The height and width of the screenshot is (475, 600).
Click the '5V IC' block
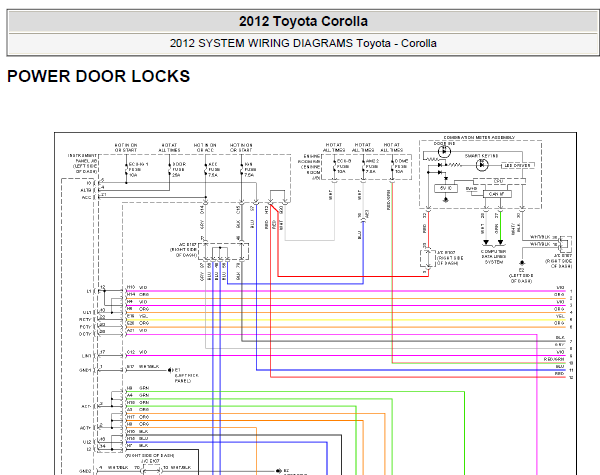tap(446, 188)
